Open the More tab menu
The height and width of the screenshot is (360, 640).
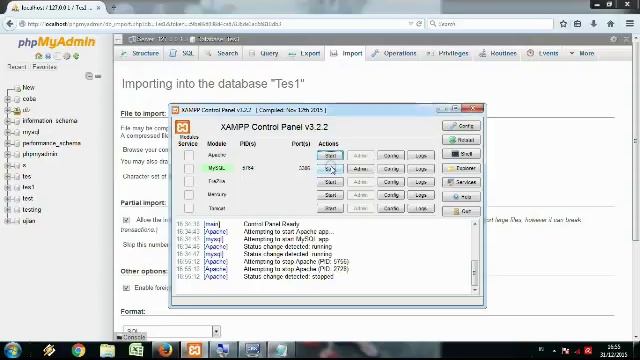582,53
